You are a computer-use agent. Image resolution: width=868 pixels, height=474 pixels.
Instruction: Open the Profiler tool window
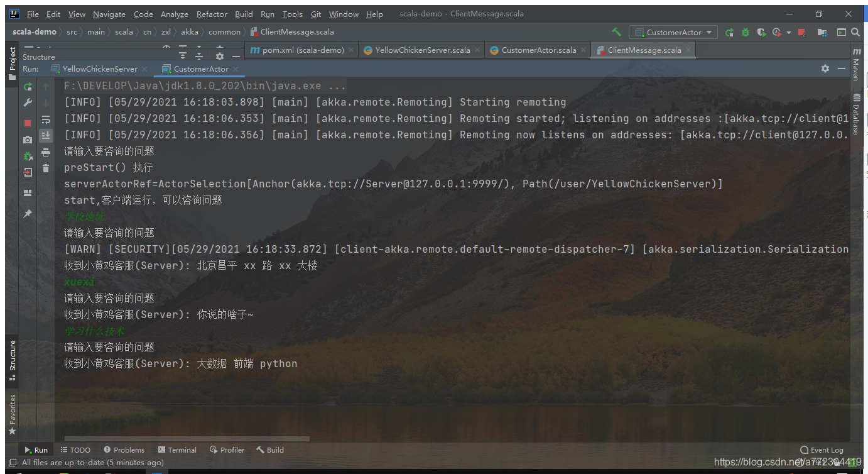pos(227,449)
